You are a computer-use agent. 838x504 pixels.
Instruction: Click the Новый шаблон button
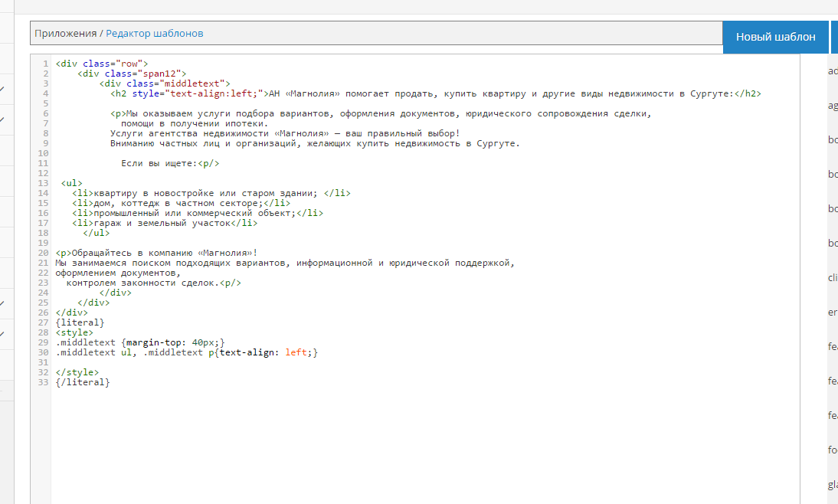coord(775,37)
